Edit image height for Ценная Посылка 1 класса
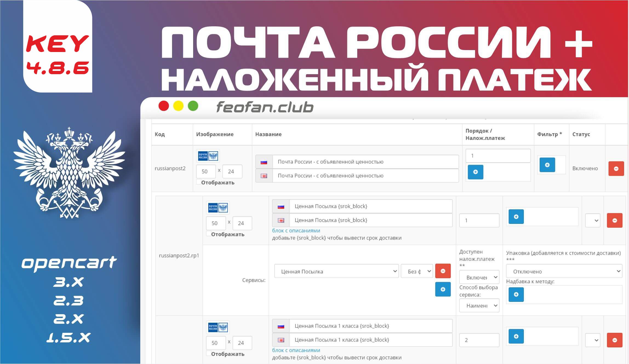 pos(242,343)
